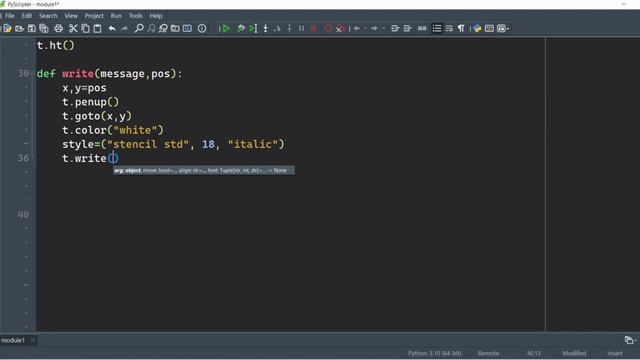Redo the last undone edit

point(124,29)
